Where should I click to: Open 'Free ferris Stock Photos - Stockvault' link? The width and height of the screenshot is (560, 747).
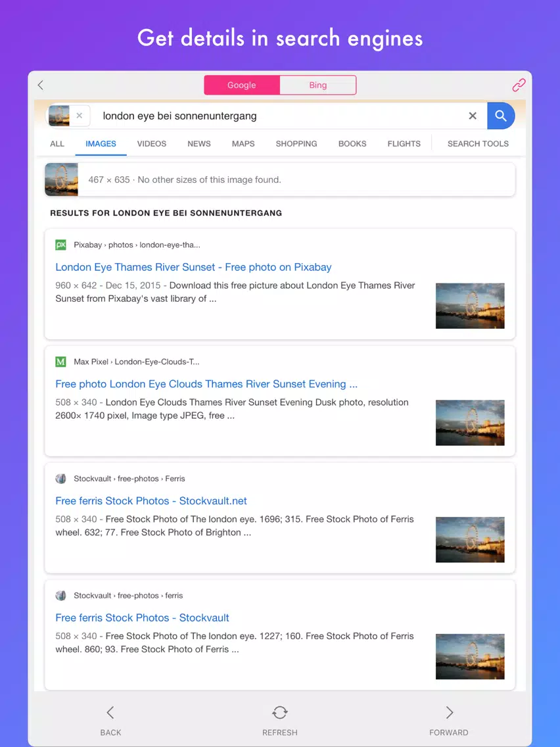click(143, 617)
